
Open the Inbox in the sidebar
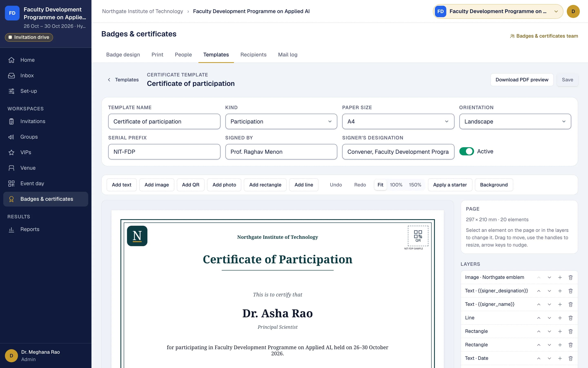pos(46,75)
